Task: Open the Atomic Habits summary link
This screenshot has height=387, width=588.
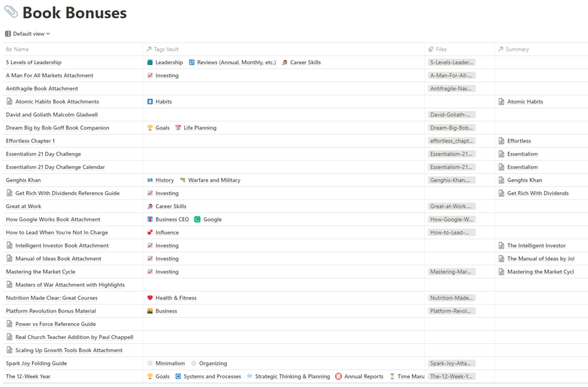Action: (525, 102)
